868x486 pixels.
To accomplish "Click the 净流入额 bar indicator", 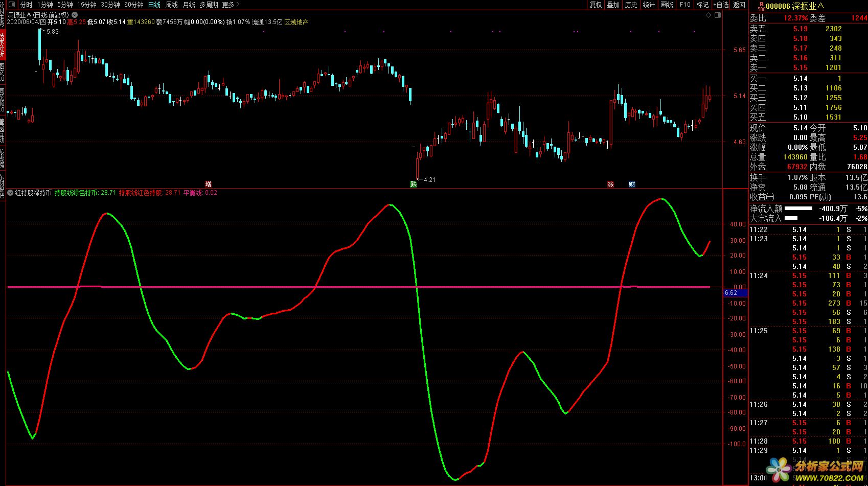I will [798, 209].
